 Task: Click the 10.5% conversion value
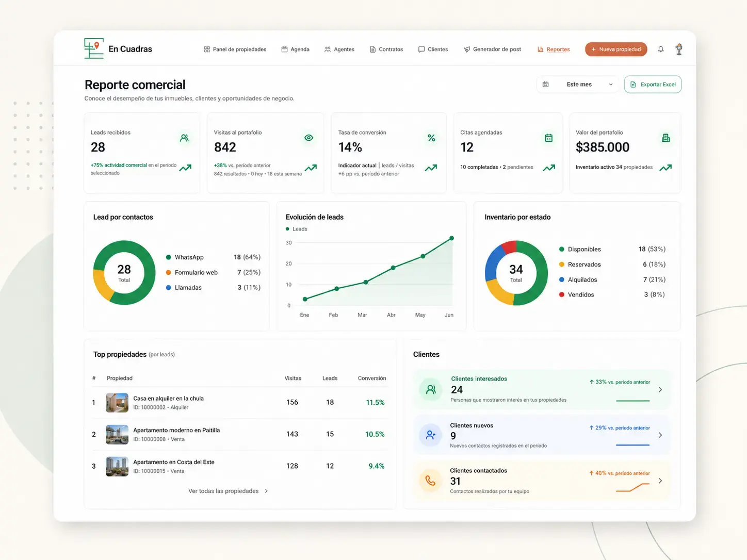(x=375, y=435)
